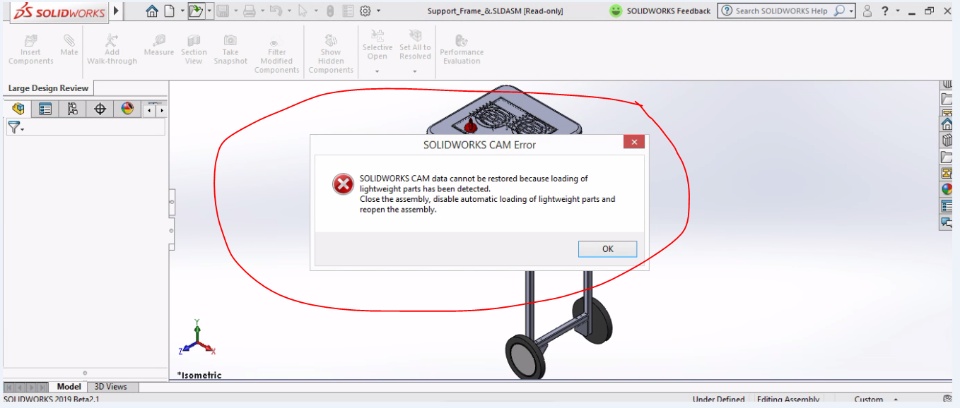
Task: Click the Rebuild traffic light icon
Action: (x=330, y=10)
